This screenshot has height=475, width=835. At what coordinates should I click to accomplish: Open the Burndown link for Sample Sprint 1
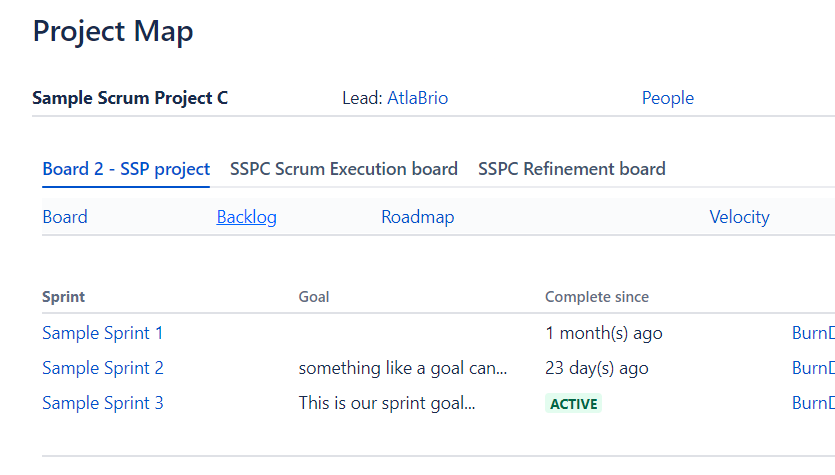pos(814,333)
